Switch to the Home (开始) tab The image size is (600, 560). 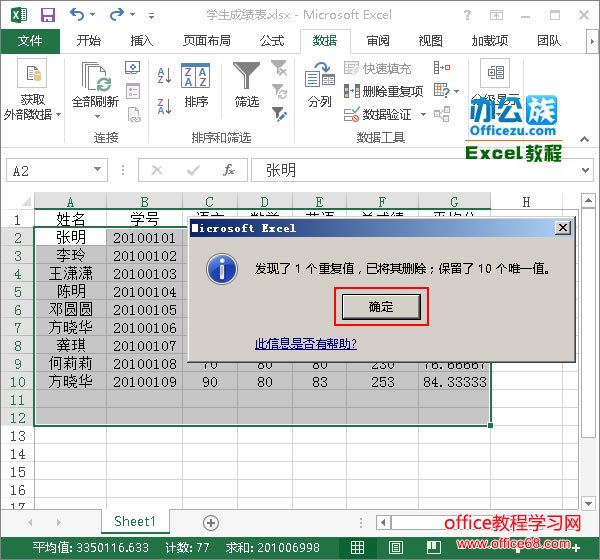[x=88, y=41]
